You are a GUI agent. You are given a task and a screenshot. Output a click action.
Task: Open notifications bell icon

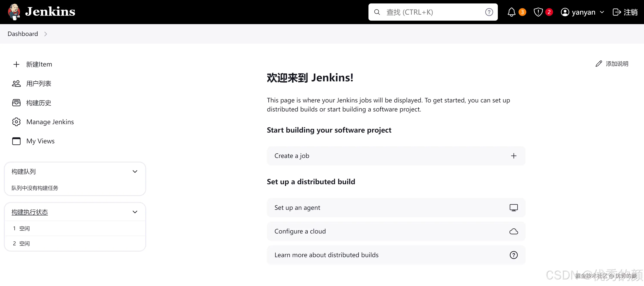511,12
